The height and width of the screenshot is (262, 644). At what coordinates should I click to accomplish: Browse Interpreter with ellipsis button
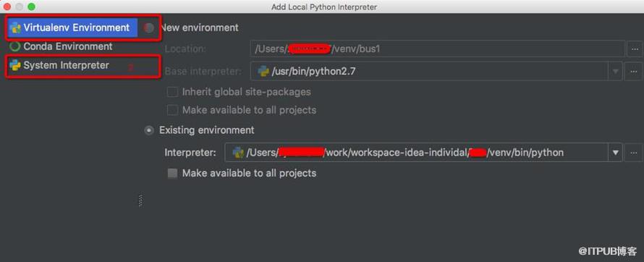[633, 153]
